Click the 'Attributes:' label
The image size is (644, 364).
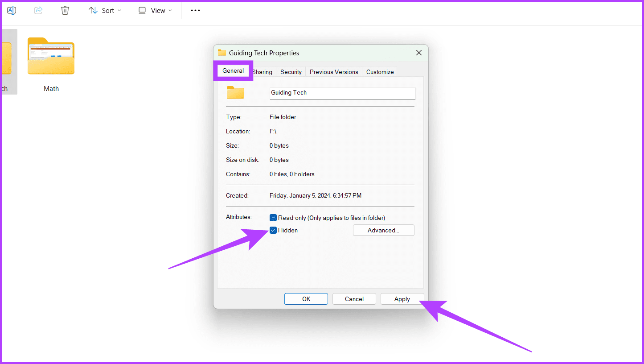pos(239,217)
